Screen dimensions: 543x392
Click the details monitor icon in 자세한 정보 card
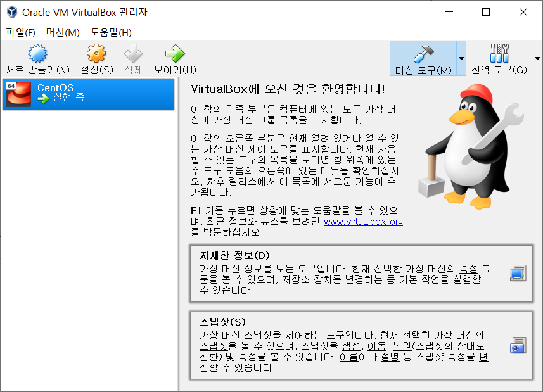[x=518, y=273]
